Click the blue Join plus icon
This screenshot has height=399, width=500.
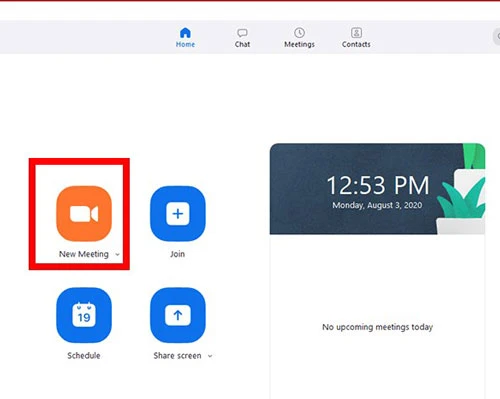[x=178, y=213]
